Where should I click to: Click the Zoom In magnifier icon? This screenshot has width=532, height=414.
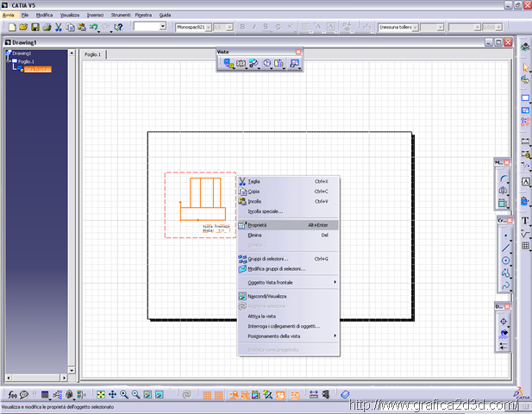point(124,394)
